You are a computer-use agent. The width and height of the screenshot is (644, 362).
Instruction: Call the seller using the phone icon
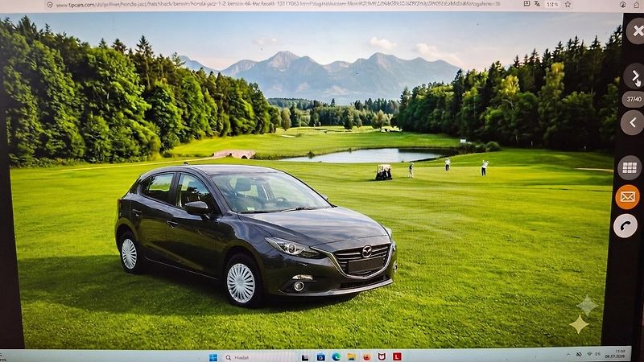(625, 225)
